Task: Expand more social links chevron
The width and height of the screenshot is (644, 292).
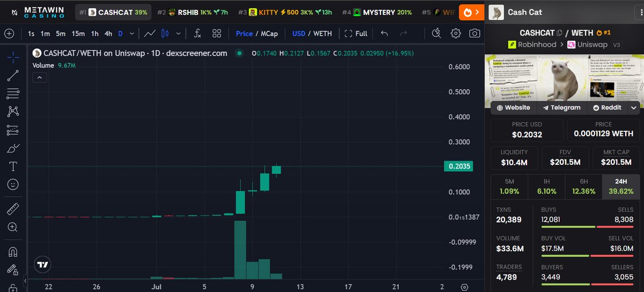Action: coord(634,107)
